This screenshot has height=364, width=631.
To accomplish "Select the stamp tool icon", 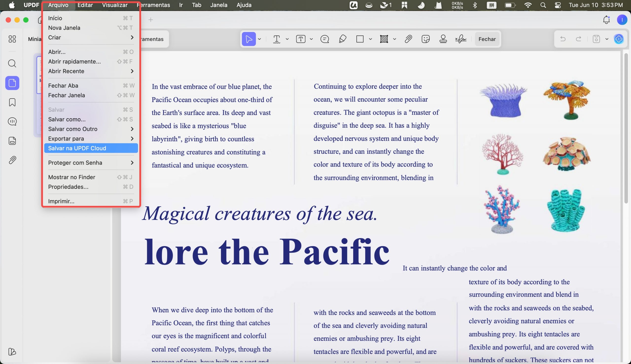I will [x=443, y=39].
